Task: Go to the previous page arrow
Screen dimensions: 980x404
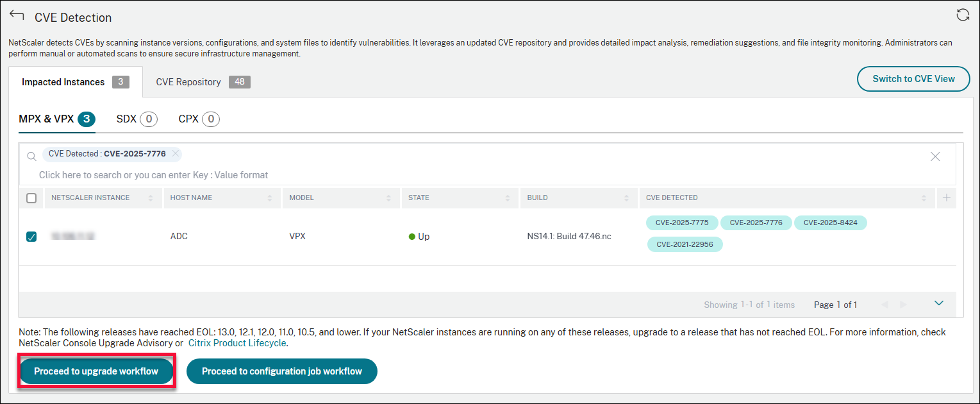Action: pyautogui.click(x=885, y=305)
